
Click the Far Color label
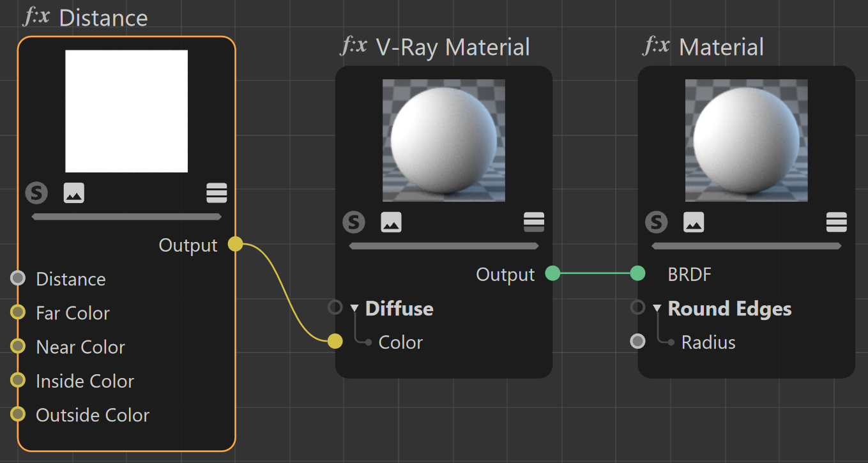(73, 313)
